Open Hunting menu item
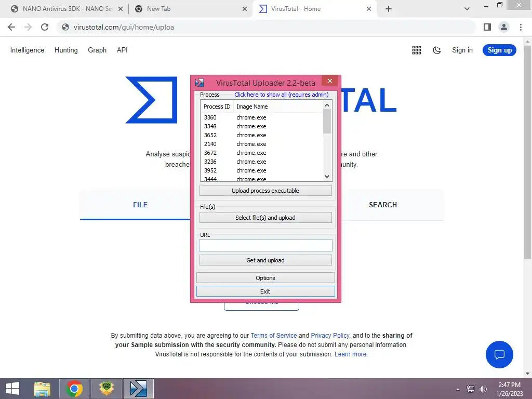Screen dimensions: 532x399 [66, 50]
